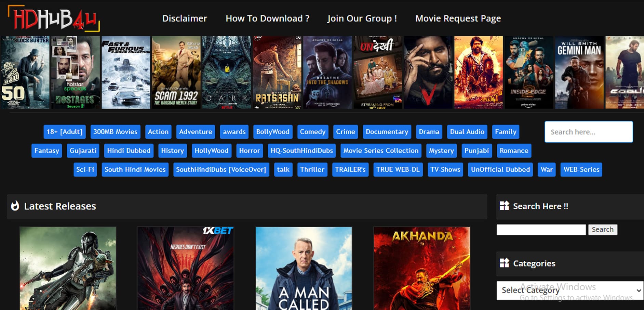The image size is (644, 310).
Task: Select the Gujarati category tag
Action: point(83,151)
